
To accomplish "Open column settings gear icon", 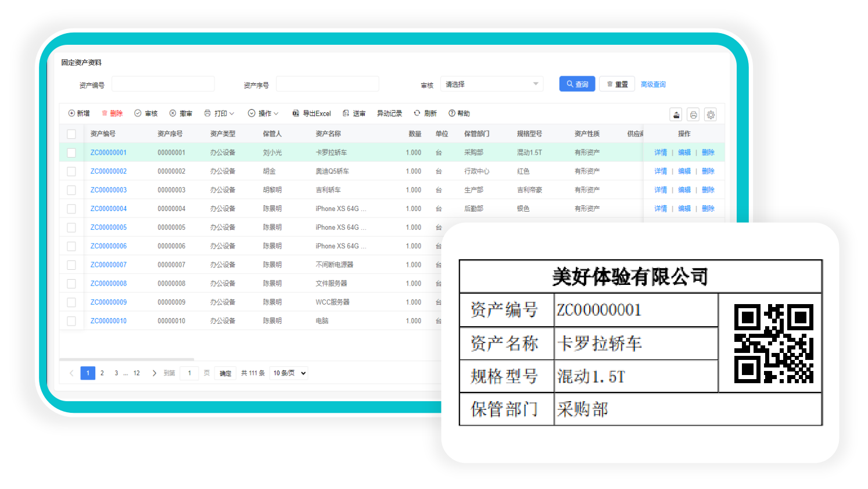I will pos(711,115).
